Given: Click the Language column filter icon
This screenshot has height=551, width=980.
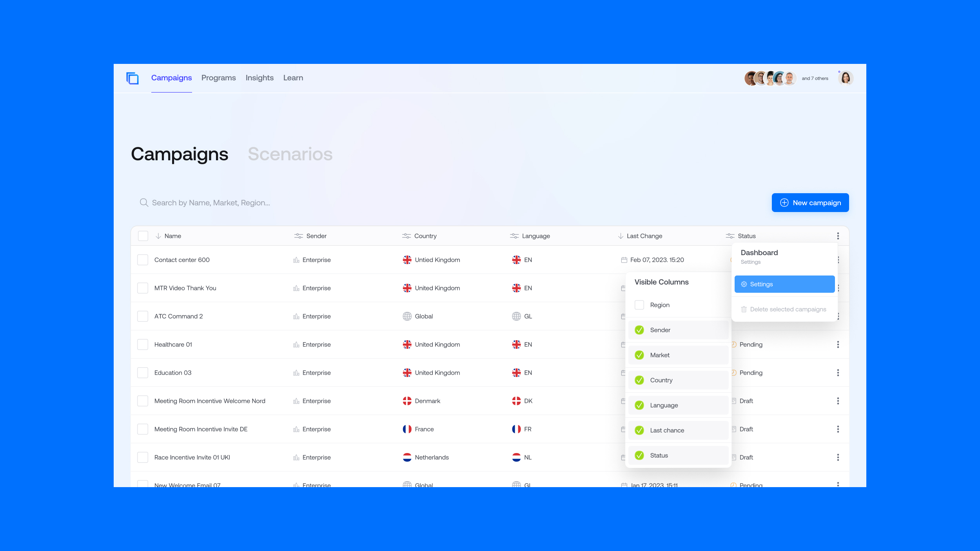Looking at the screenshot, I should pos(514,236).
